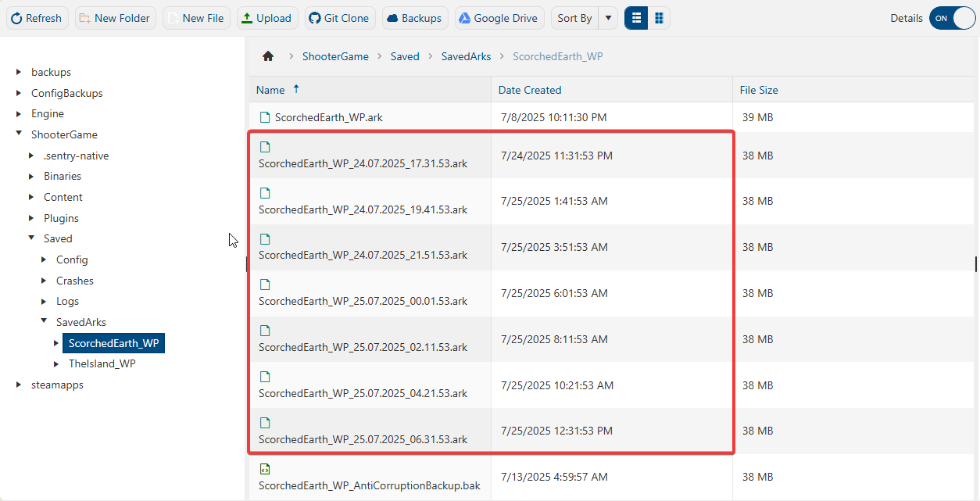
Task: Switch to list view layout
Action: click(x=635, y=18)
